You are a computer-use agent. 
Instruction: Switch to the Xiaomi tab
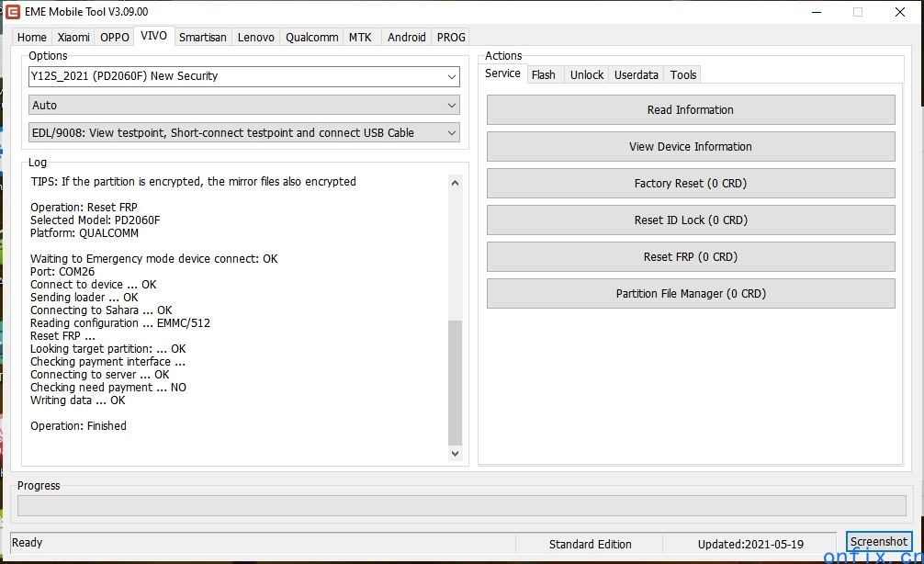point(73,37)
